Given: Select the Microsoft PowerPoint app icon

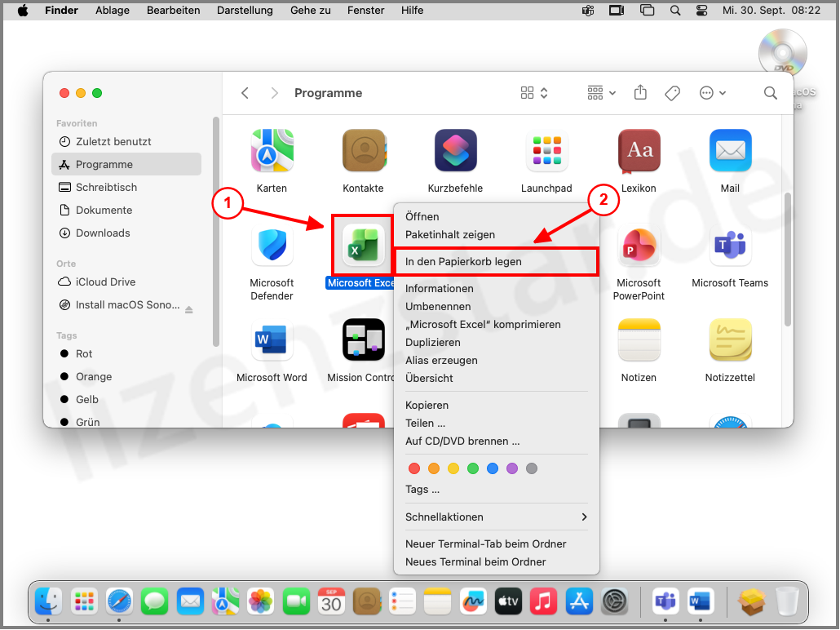Looking at the screenshot, I should (639, 245).
